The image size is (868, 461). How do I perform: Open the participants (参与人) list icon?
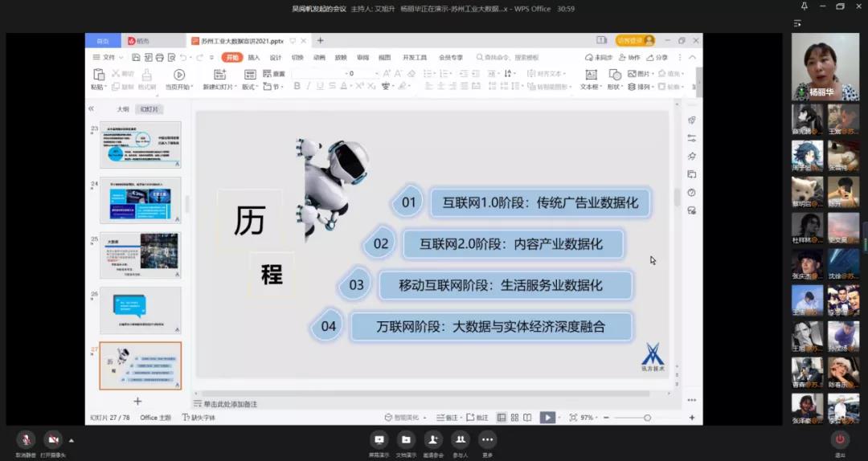pyautogui.click(x=461, y=439)
